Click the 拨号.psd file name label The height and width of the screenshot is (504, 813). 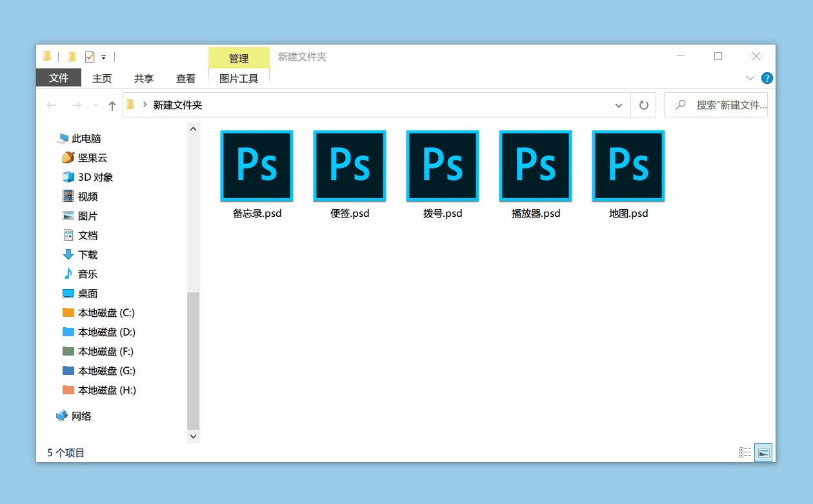(443, 214)
